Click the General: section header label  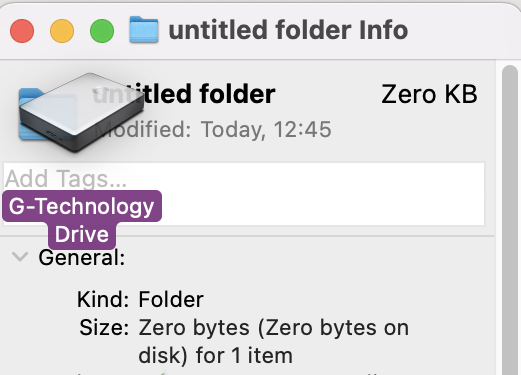pos(82,257)
